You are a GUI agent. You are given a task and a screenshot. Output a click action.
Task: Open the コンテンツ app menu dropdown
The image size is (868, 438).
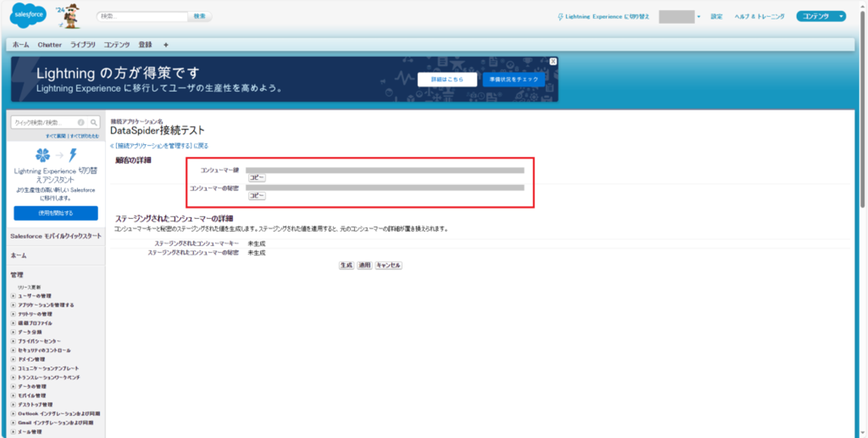[821, 16]
